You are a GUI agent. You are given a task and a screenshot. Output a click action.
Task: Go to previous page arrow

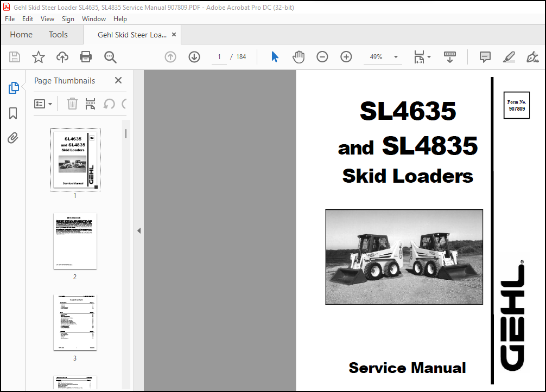click(170, 57)
